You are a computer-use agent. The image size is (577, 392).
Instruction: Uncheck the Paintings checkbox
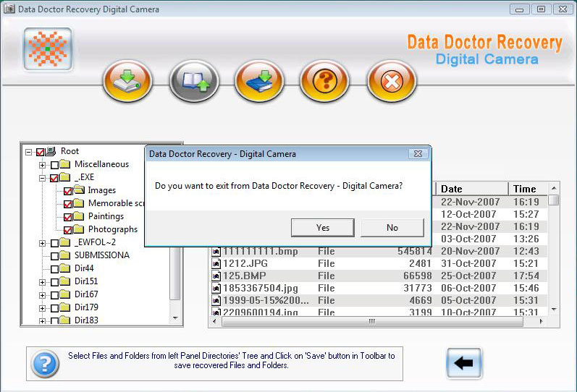pos(68,217)
